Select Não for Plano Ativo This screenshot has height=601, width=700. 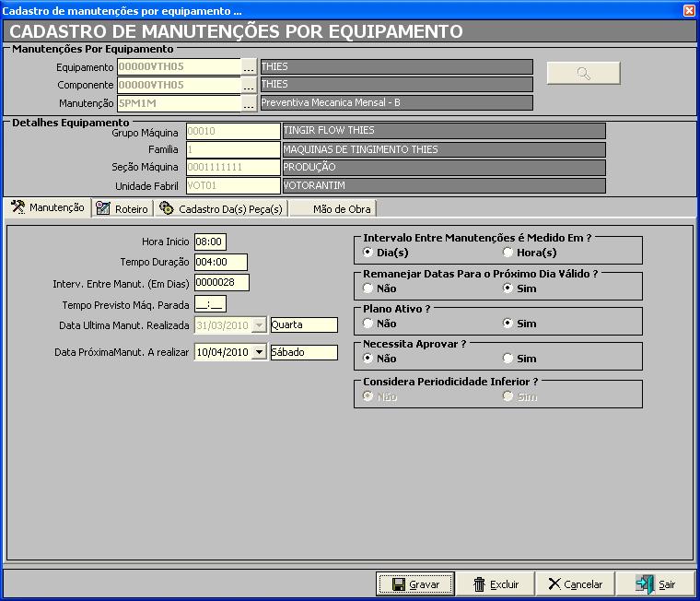[x=368, y=324]
